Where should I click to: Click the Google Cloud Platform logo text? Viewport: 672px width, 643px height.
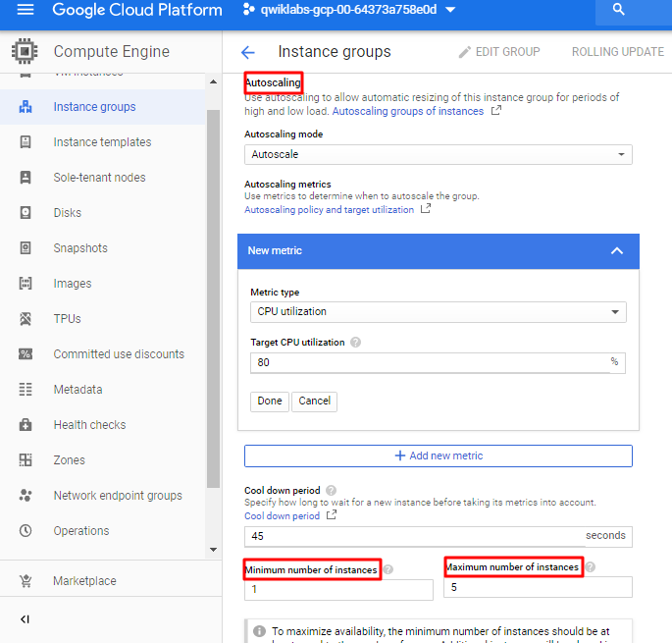[137, 10]
